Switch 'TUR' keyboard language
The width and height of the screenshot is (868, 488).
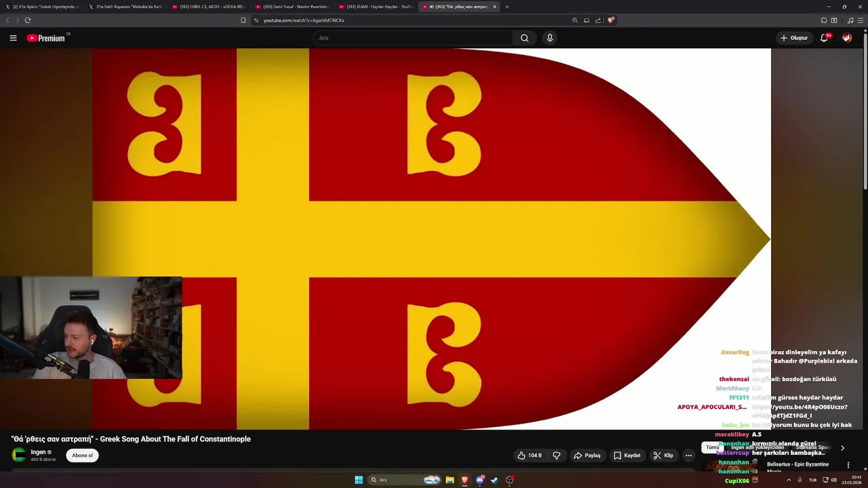coord(812,480)
